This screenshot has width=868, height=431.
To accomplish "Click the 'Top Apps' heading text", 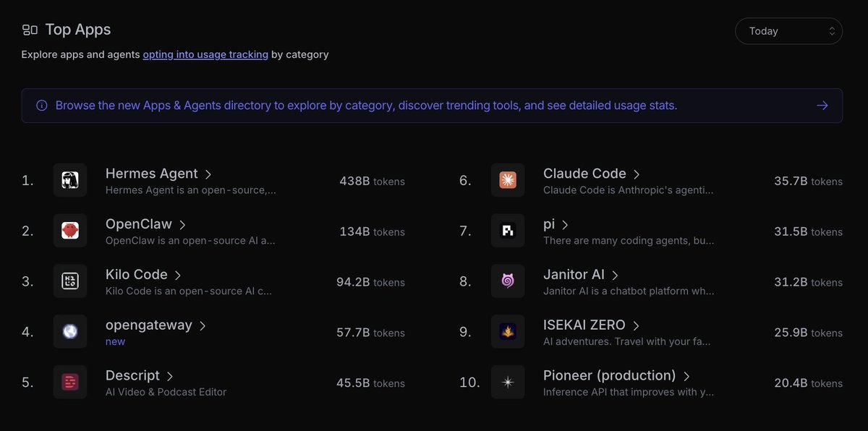I will click(x=78, y=30).
